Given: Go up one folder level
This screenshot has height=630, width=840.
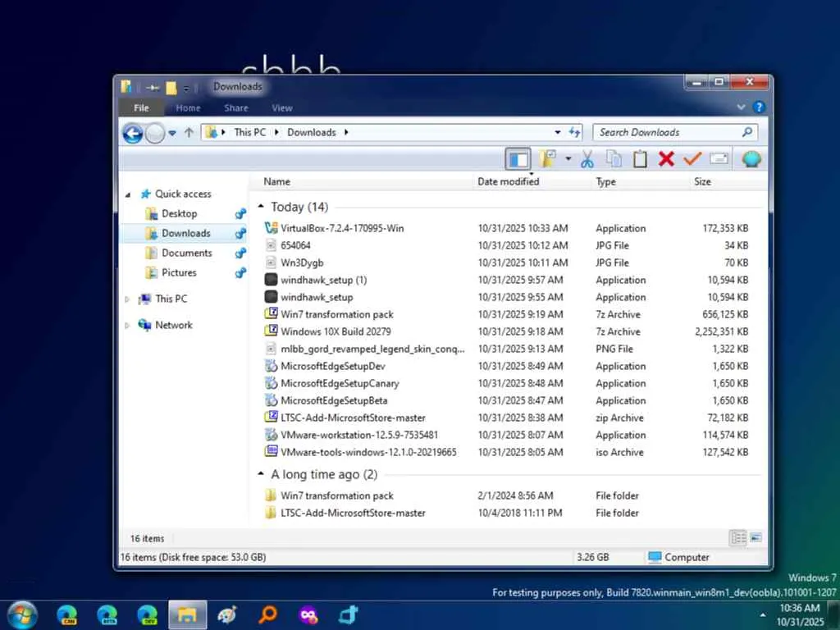Looking at the screenshot, I should (189, 132).
